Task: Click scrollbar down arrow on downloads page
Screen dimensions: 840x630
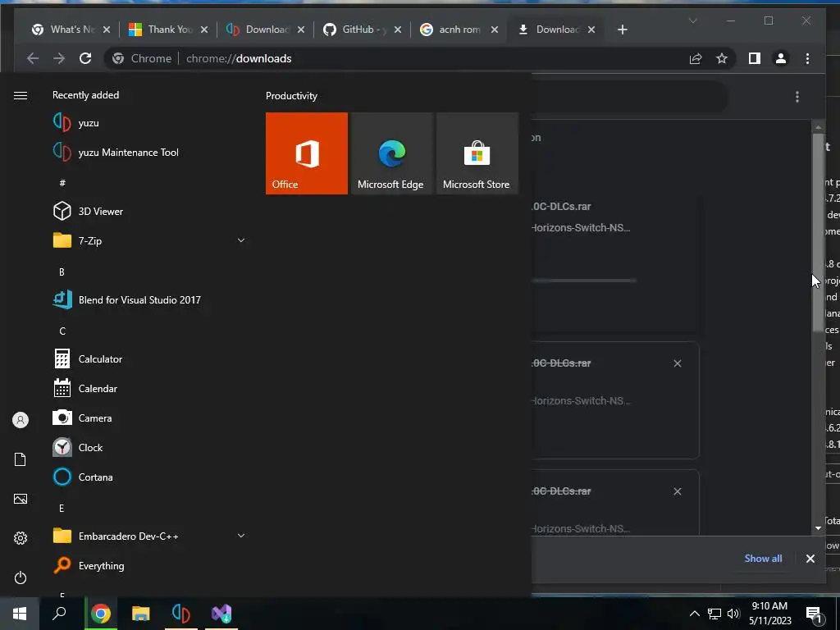Action: pos(818,527)
